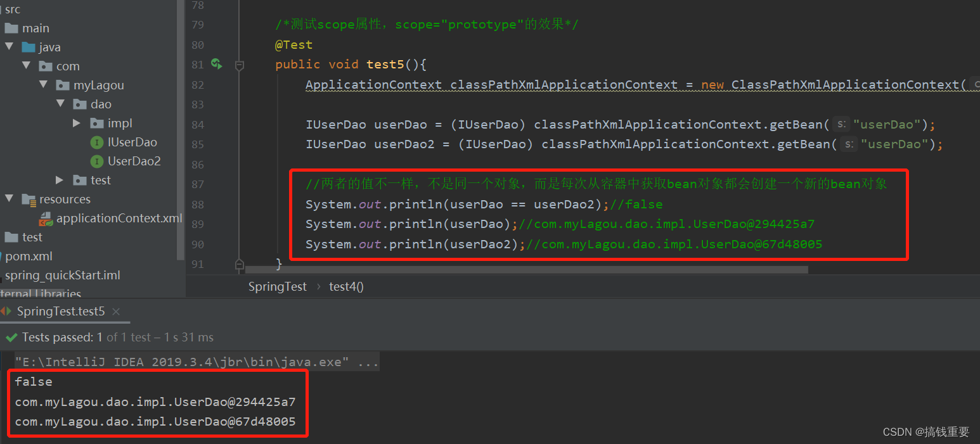The height and width of the screenshot is (444, 980).
Task: Click the resources folder icon
Action: [x=29, y=200]
